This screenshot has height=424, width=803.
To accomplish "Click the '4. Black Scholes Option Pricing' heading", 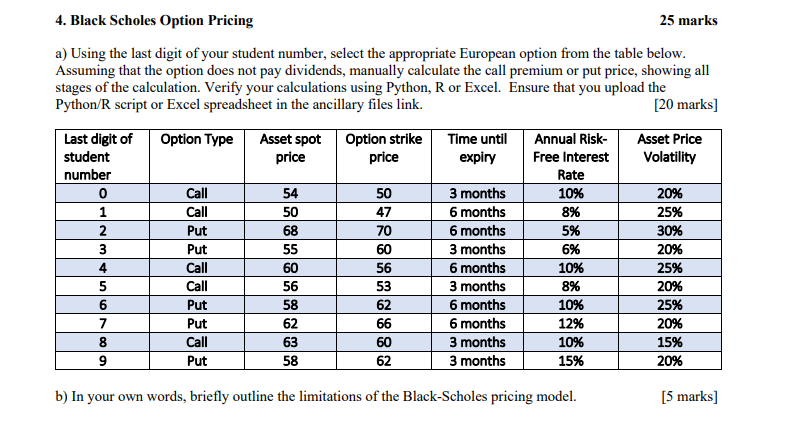I will tap(154, 20).
